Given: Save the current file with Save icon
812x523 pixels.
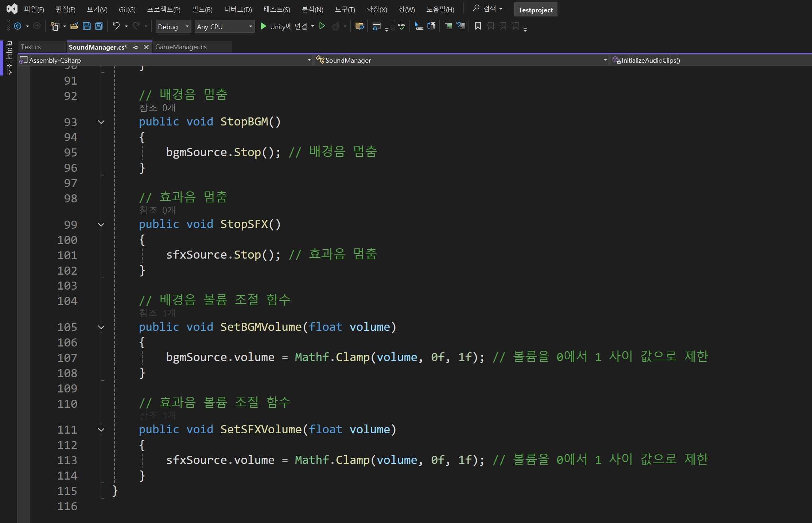Looking at the screenshot, I should coord(87,26).
